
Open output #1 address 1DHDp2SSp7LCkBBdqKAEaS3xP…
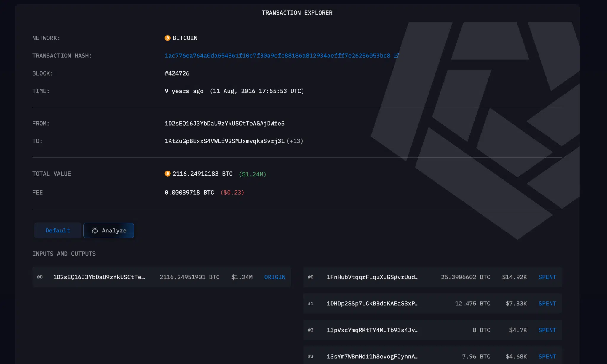coord(373,303)
